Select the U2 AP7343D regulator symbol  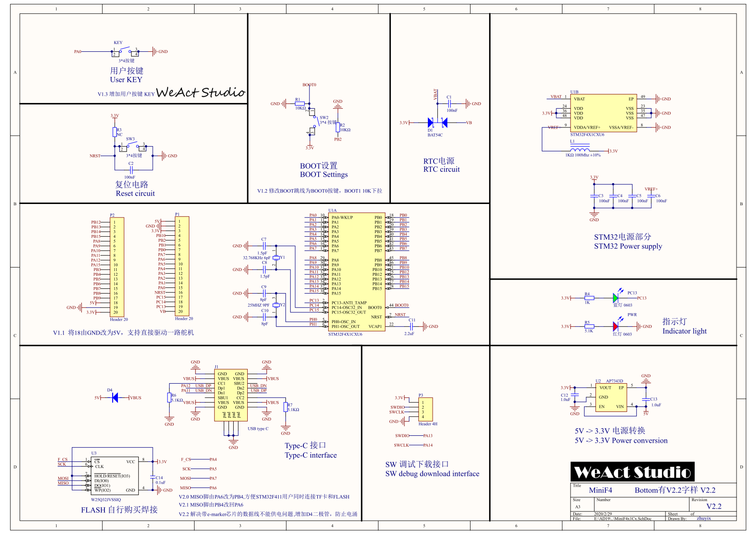point(611,398)
